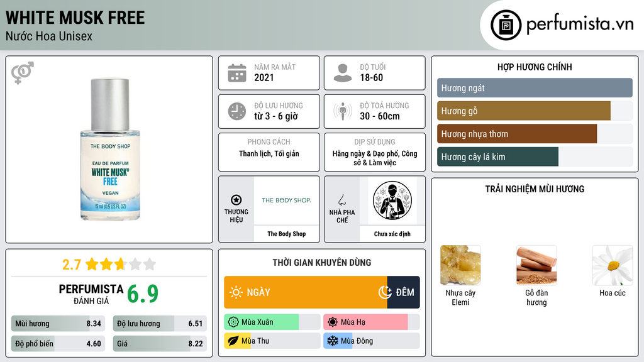Viewport: 644px width, 362px height.
Task: Select the White Musk Free bottle image
Action: tap(110, 150)
